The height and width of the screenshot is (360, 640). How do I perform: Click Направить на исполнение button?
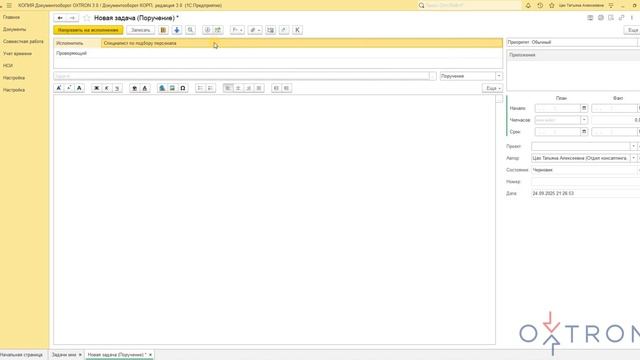tap(88, 30)
